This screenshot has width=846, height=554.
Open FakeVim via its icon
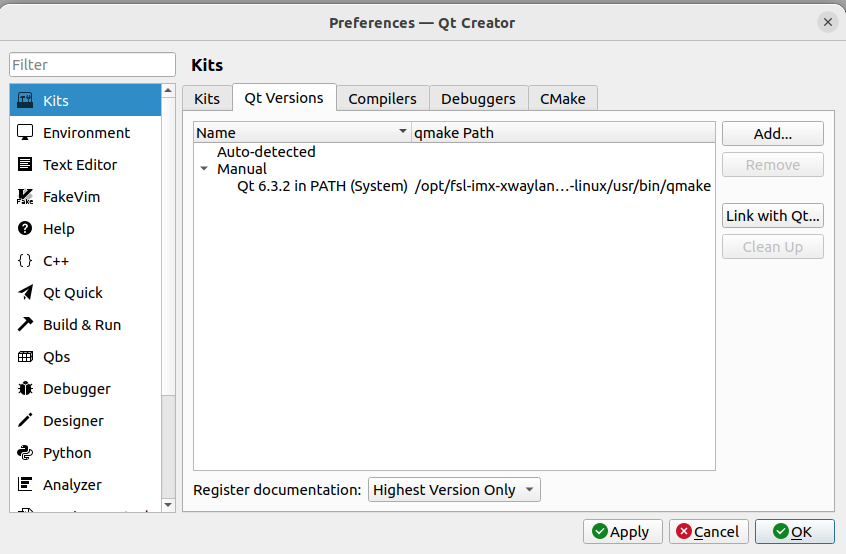[25, 196]
